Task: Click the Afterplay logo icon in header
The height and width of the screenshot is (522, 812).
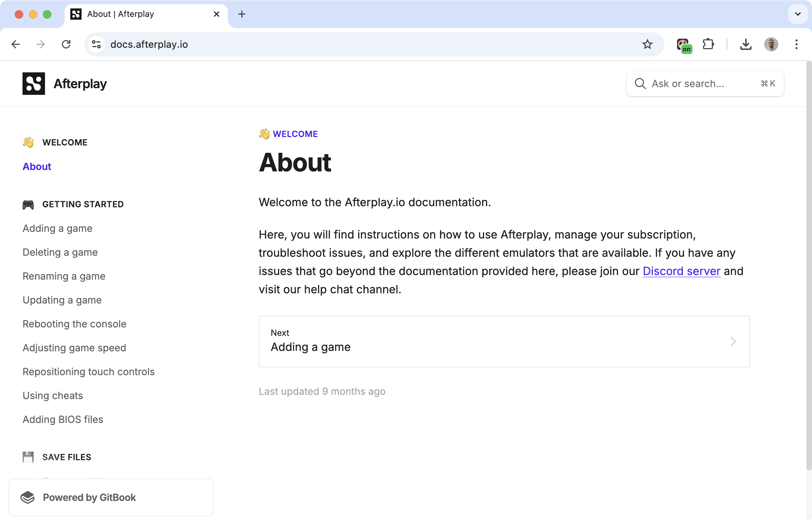Action: (34, 84)
